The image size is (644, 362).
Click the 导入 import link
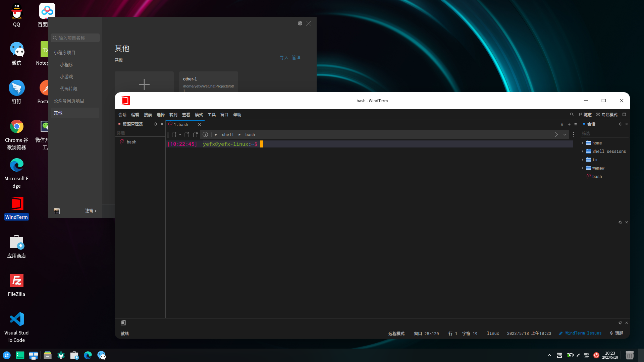pyautogui.click(x=284, y=58)
